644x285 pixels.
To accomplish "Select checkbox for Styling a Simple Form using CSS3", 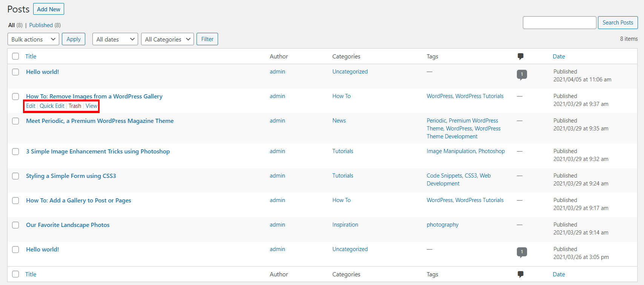I will [15, 176].
